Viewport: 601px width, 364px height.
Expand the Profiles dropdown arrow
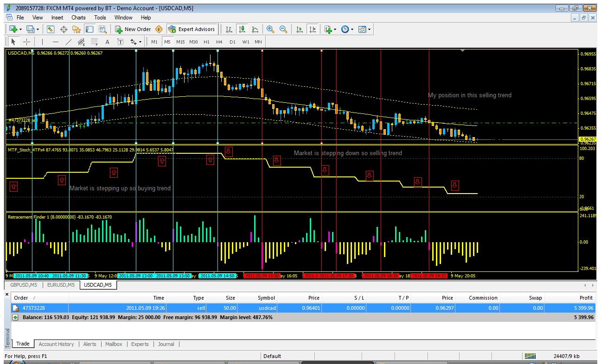[38, 29]
